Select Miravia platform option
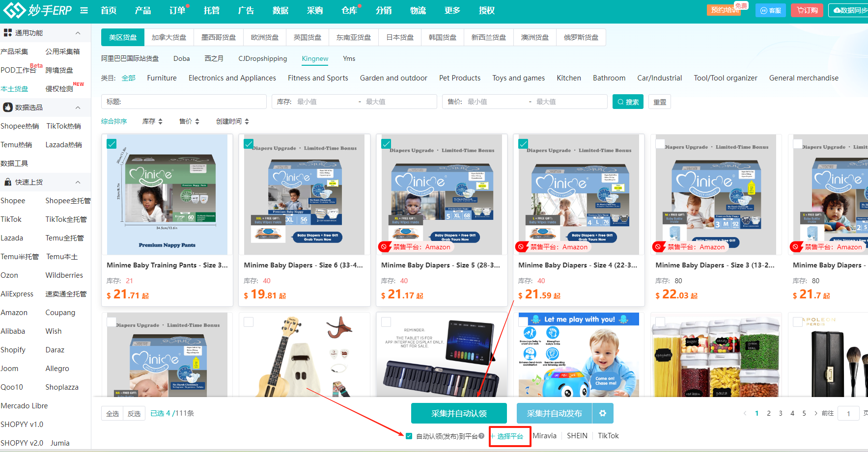The image size is (868, 452). [x=545, y=436]
